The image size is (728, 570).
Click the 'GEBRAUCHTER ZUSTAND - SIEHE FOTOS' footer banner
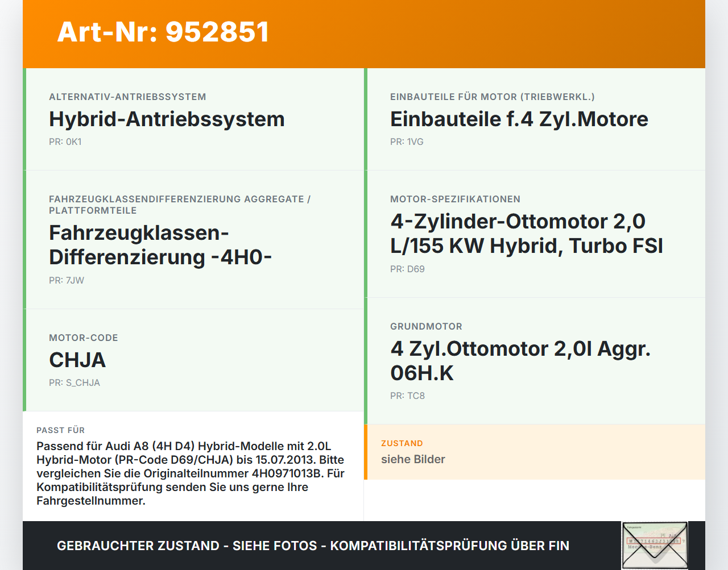(x=313, y=546)
